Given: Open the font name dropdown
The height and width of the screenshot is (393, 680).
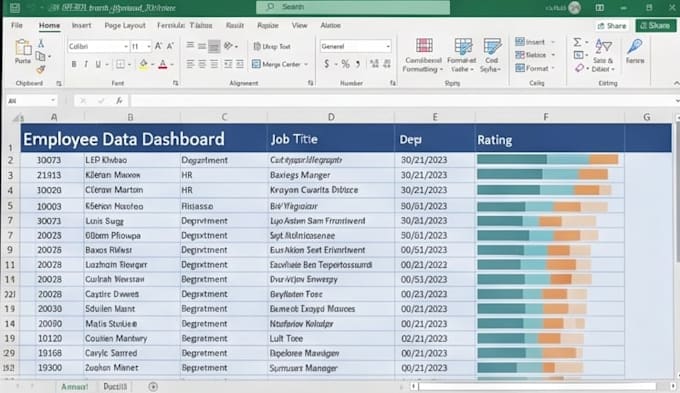Looking at the screenshot, I should click(x=126, y=46).
